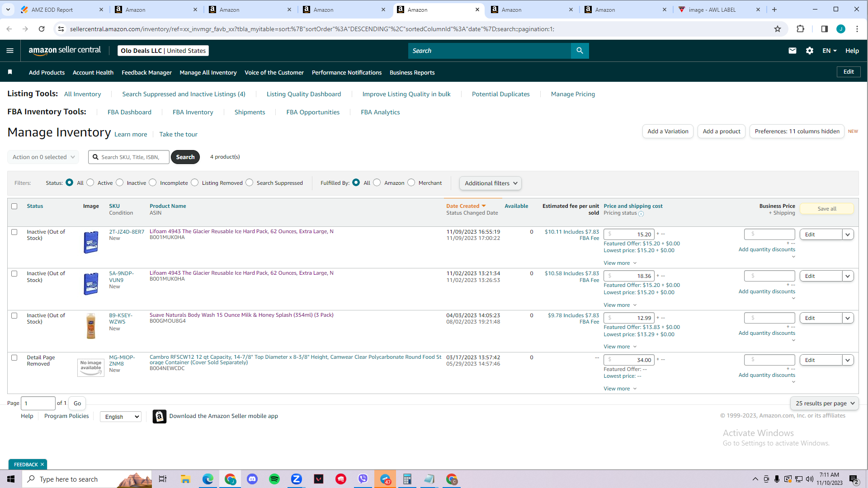Open the Manage Pricing link
This screenshot has height=488, width=868.
click(x=573, y=94)
